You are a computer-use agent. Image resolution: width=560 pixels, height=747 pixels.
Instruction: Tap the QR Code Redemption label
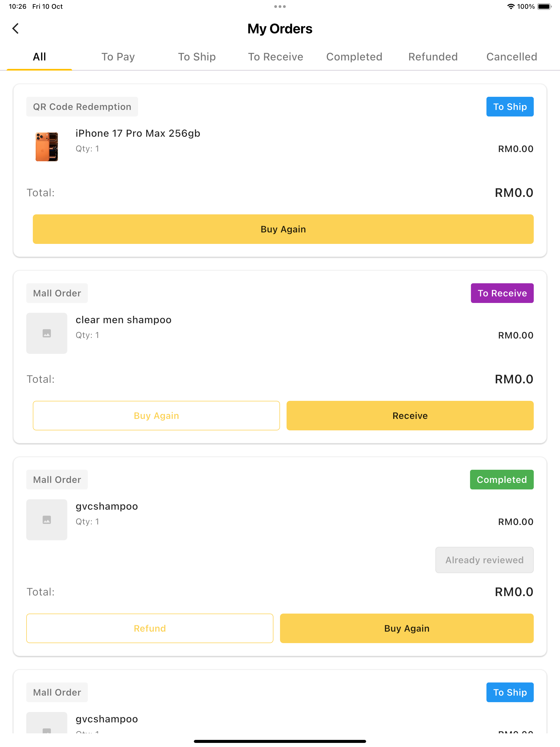click(x=82, y=107)
